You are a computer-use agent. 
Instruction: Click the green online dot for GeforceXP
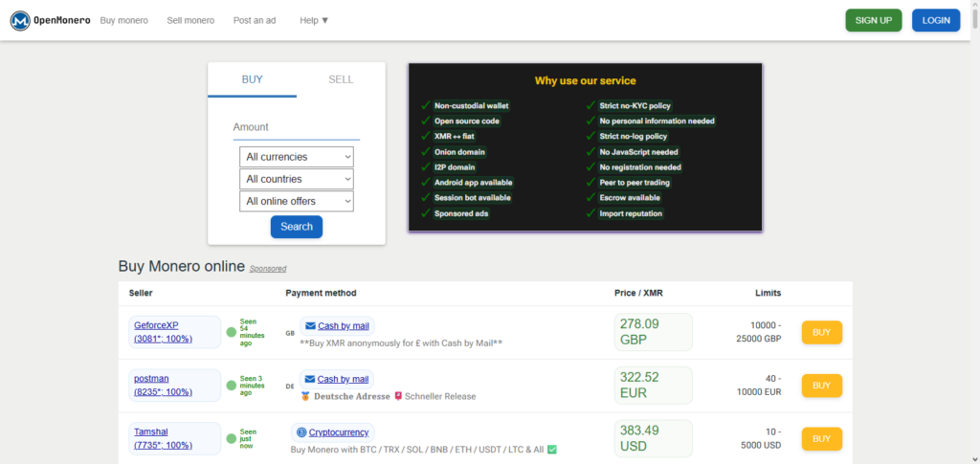(232, 332)
